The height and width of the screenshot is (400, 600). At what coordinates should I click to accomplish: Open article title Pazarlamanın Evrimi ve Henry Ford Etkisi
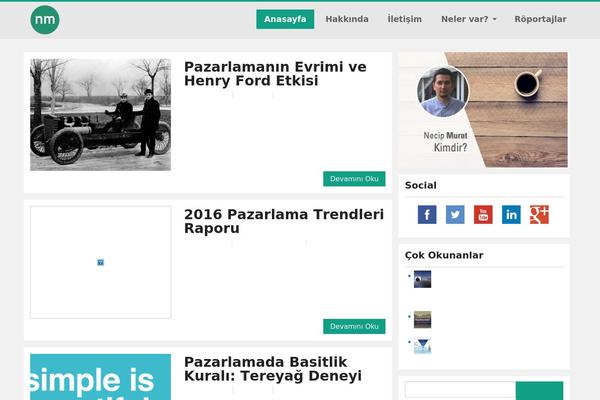[275, 73]
